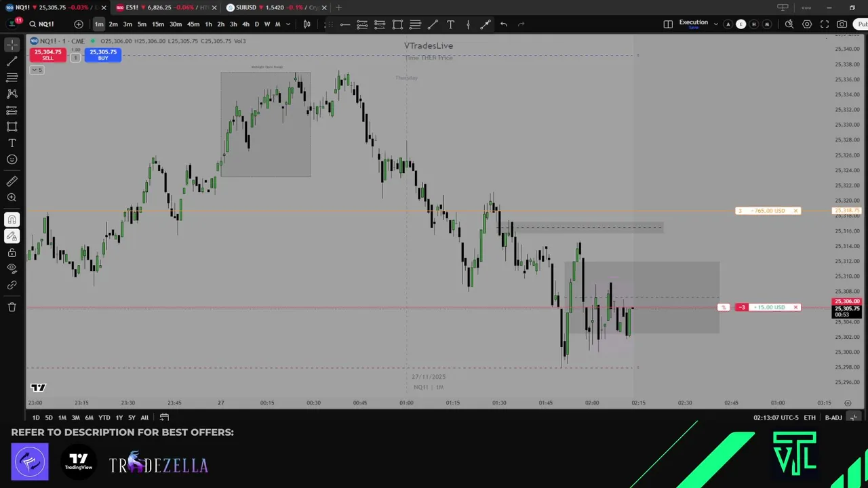Select the 4h timeframe
The height and width of the screenshot is (488, 868).
[x=245, y=24]
